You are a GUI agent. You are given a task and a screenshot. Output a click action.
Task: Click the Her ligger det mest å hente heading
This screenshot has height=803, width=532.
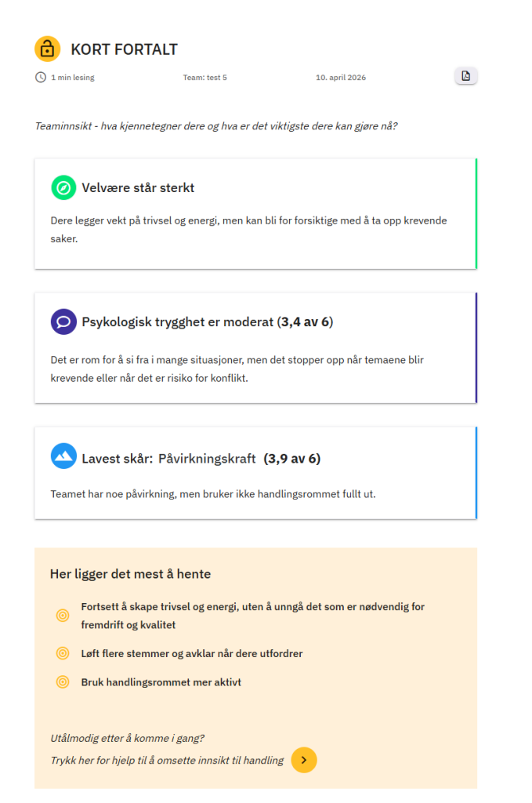pyautogui.click(x=130, y=574)
